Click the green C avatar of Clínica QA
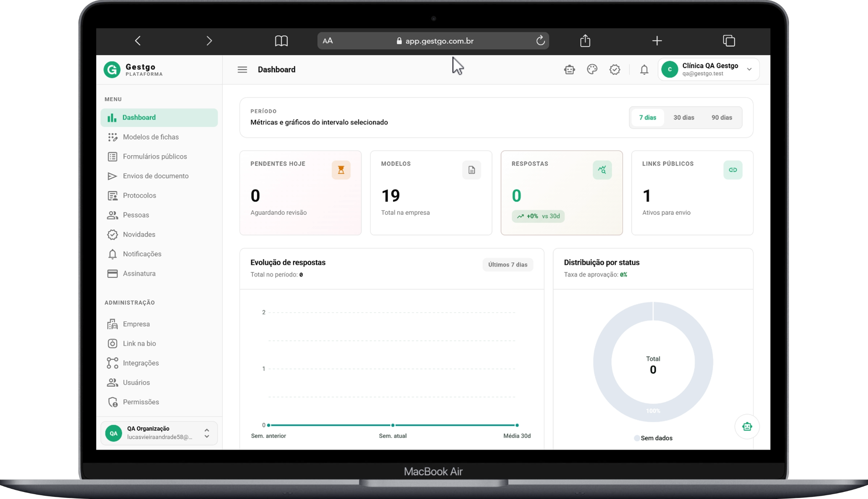 [670, 69]
